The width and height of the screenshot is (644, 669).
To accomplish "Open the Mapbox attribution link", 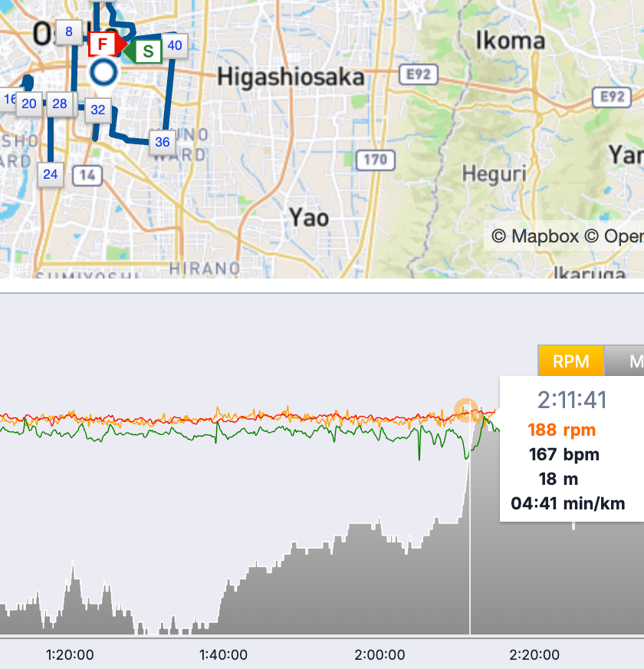I will point(535,236).
